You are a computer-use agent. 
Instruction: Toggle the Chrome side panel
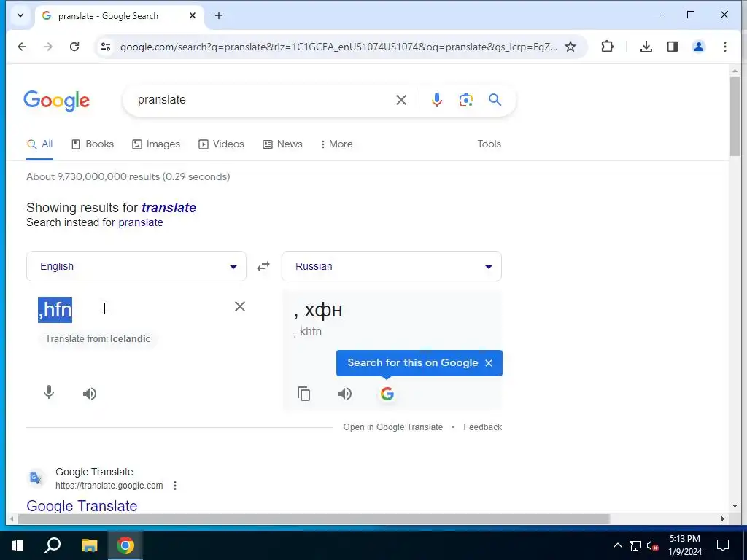click(672, 47)
